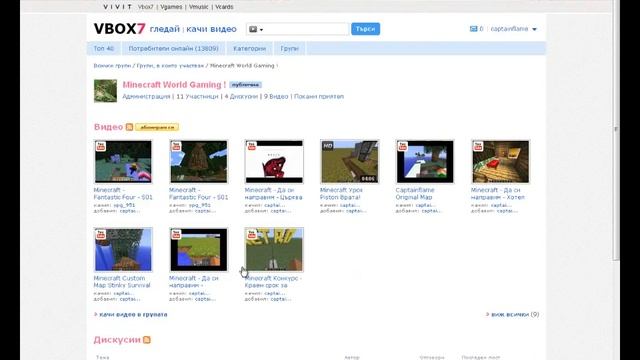Click YouTube badge on the Църква video
Viewport: 640px width, 360px height.
click(x=251, y=146)
